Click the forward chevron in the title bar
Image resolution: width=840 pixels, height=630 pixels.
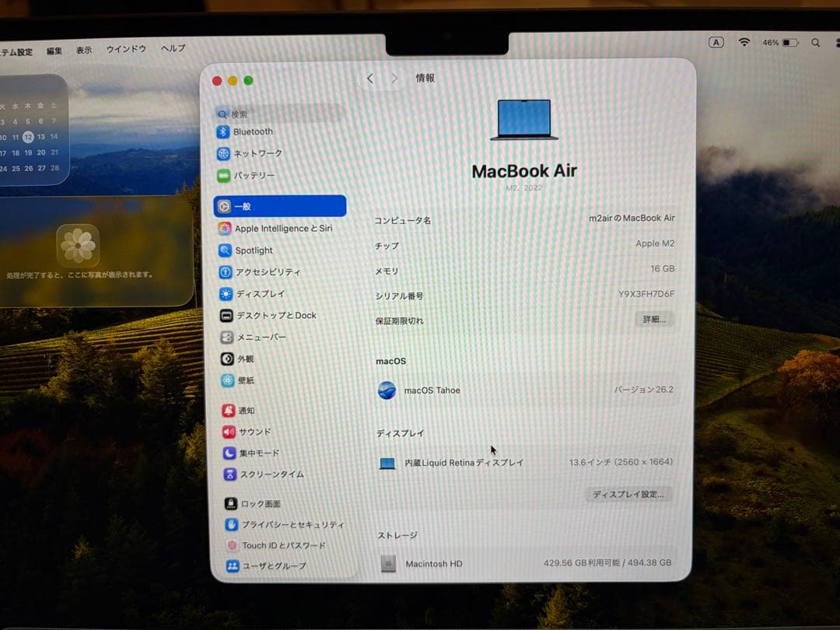[395, 78]
